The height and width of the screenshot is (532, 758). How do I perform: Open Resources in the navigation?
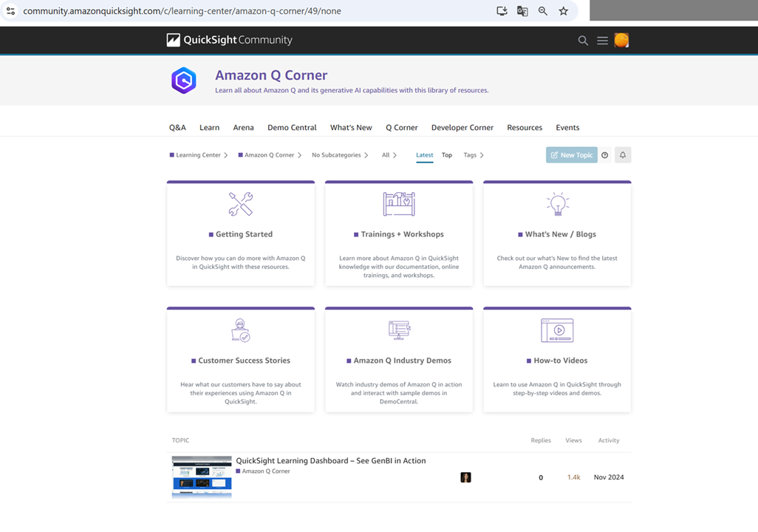point(525,128)
